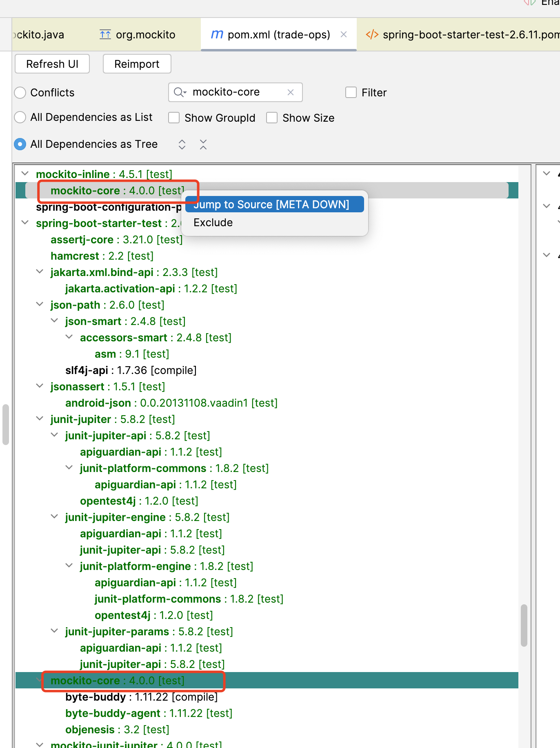The height and width of the screenshot is (748, 560).
Task: Close the pom.xml (trade-ops) tab
Action: [344, 35]
